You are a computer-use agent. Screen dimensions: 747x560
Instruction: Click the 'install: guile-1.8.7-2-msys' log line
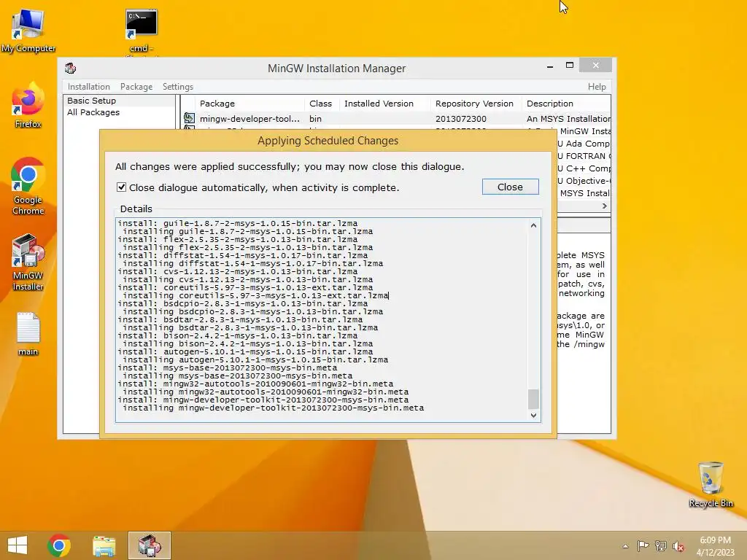[x=238, y=223]
